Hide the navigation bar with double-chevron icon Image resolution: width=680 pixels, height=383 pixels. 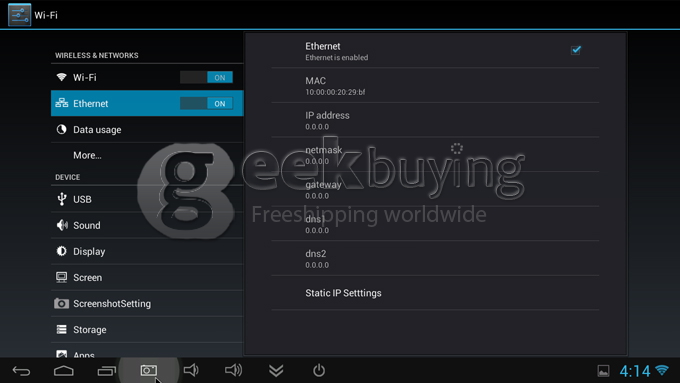(276, 370)
